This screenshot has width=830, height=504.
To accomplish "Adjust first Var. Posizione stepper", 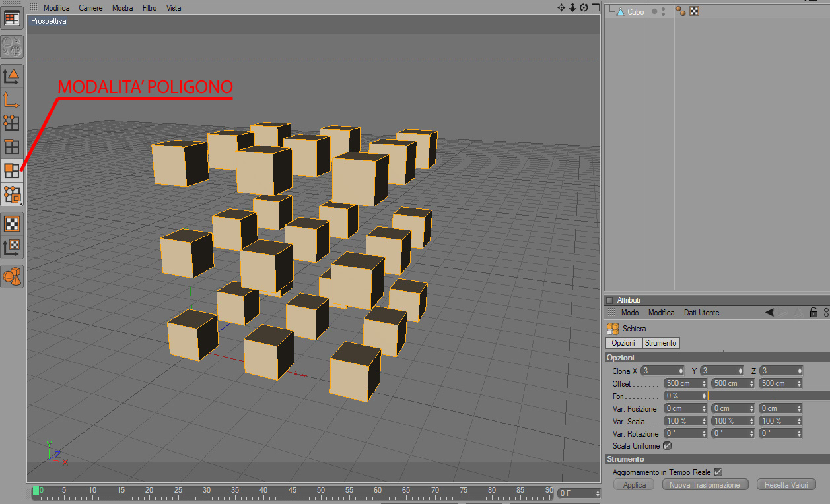I will pyautogui.click(x=704, y=408).
